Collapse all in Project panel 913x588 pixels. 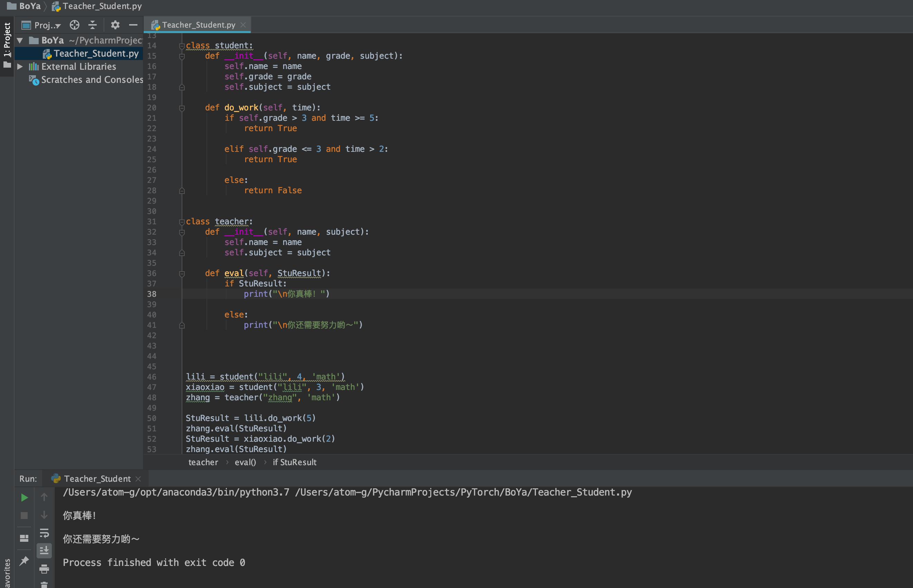(x=93, y=25)
